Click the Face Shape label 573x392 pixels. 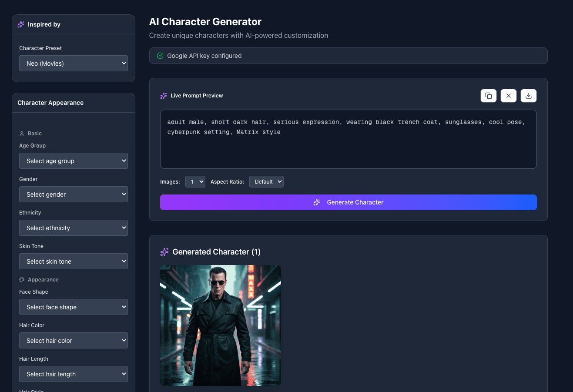(x=34, y=292)
